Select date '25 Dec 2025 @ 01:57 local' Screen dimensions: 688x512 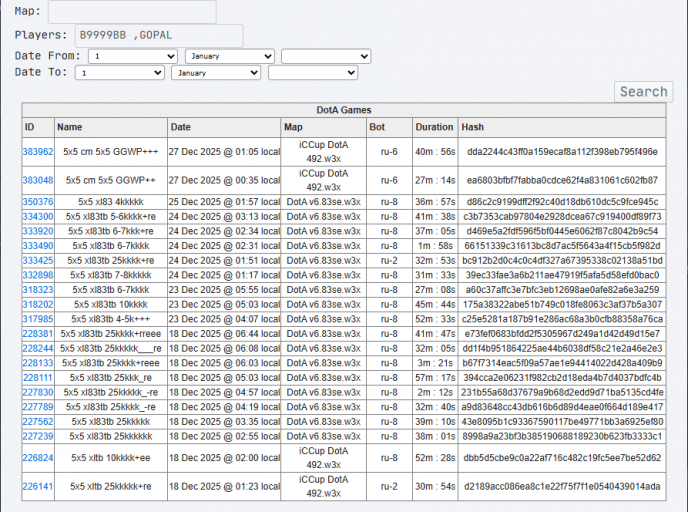224,202
